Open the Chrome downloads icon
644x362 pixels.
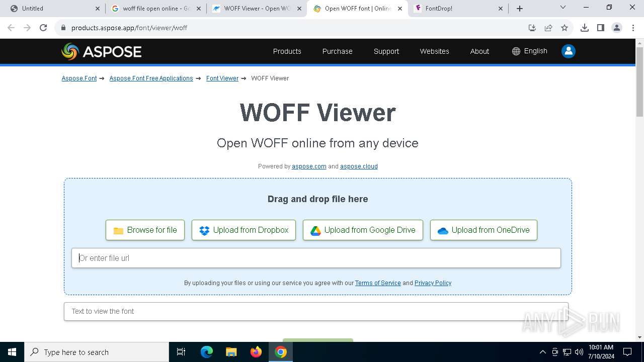(x=585, y=28)
